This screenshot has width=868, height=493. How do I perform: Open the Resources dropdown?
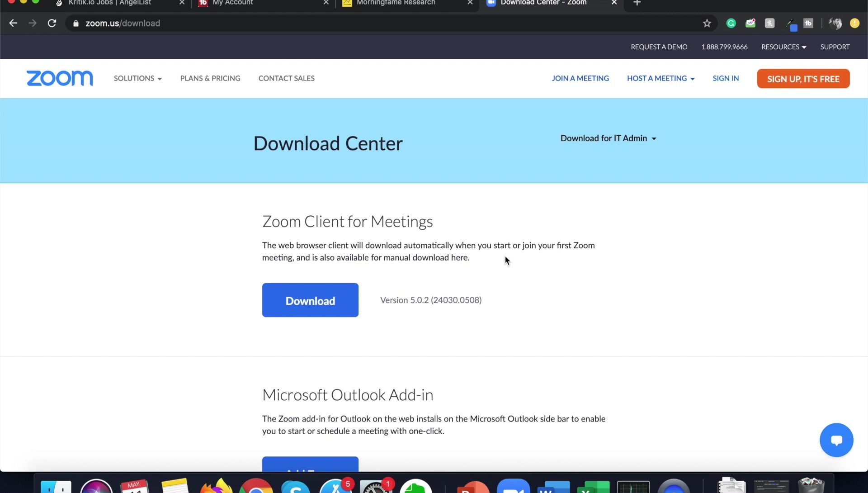tap(783, 47)
